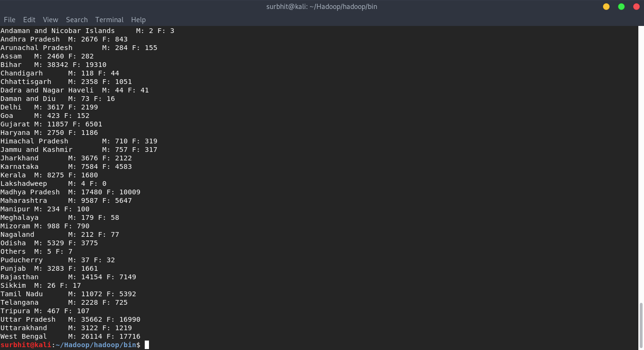Open the File menu

9,20
